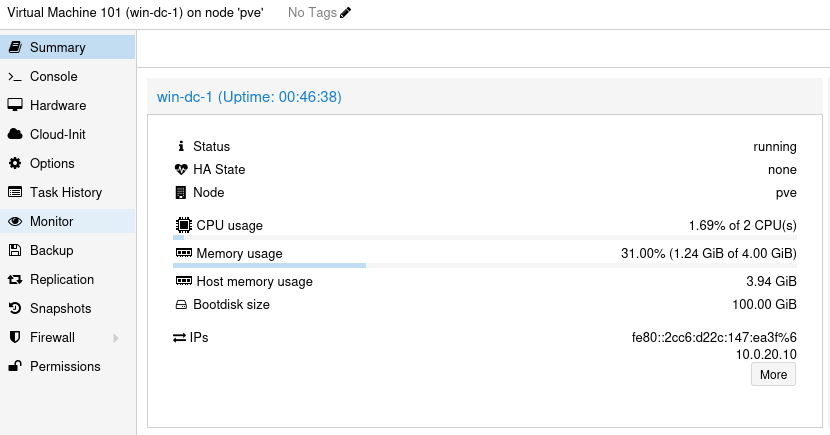Click the win-dc-1 uptime panel title
This screenshot has height=435, width=830.
click(249, 97)
